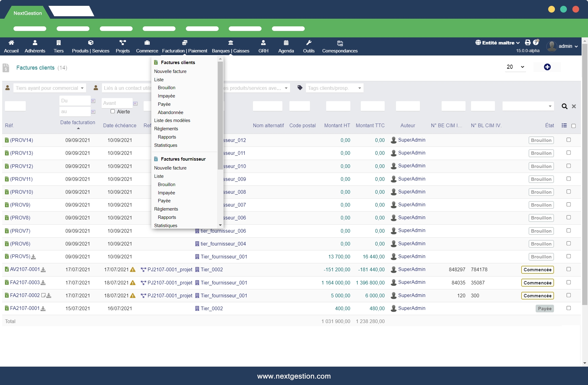Click the search magnifier icon
588x385 pixels.
click(564, 106)
